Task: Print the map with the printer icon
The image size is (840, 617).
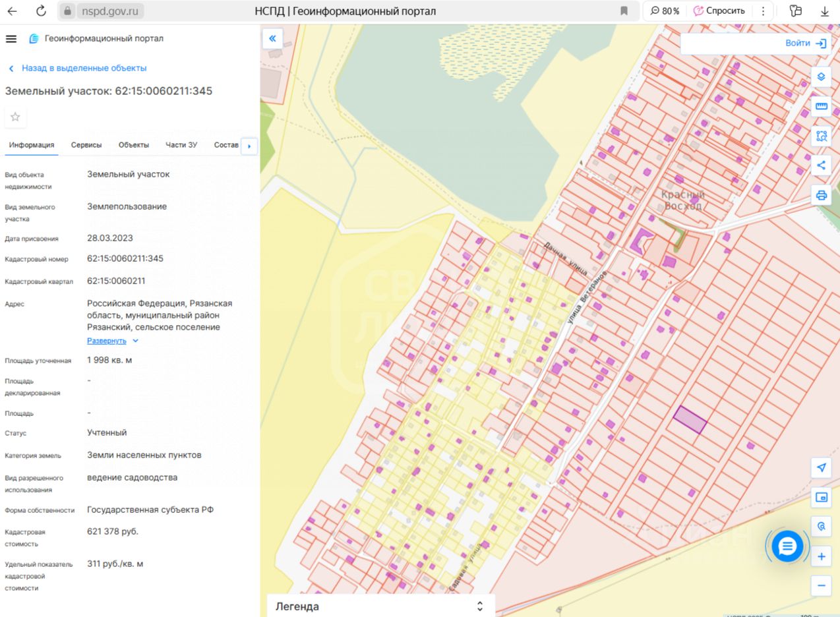Action: coord(821,195)
